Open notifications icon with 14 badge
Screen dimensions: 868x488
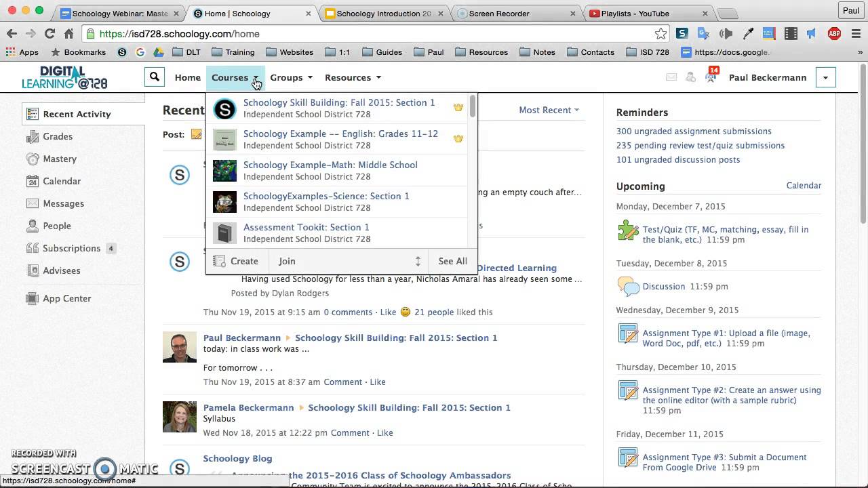(x=711, y=75)
